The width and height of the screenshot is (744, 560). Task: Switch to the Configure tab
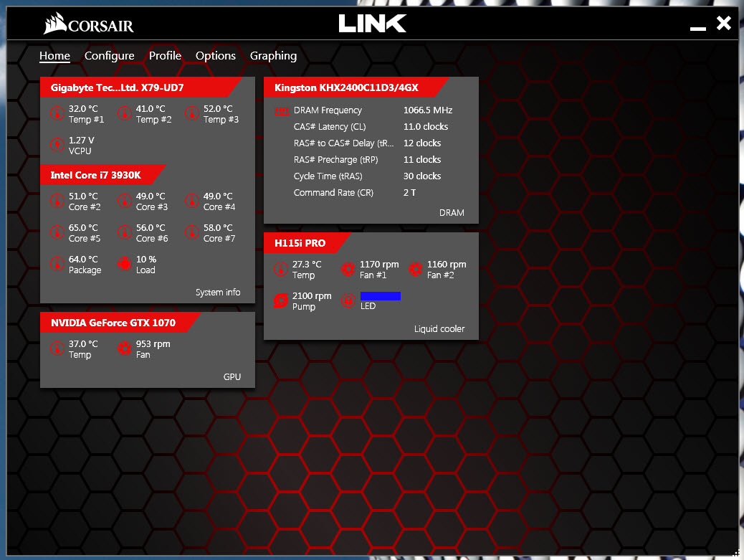point(109,55)
